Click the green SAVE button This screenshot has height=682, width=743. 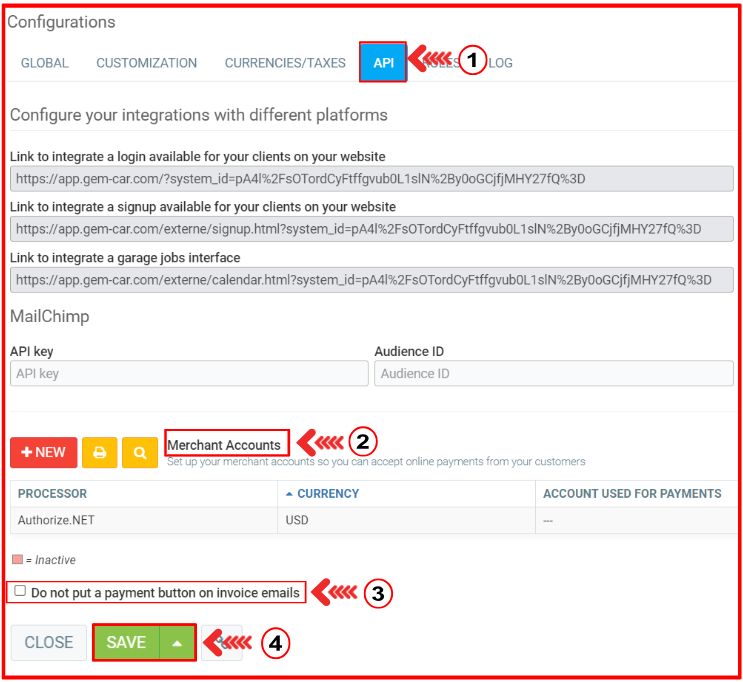(x=126, y=643)
